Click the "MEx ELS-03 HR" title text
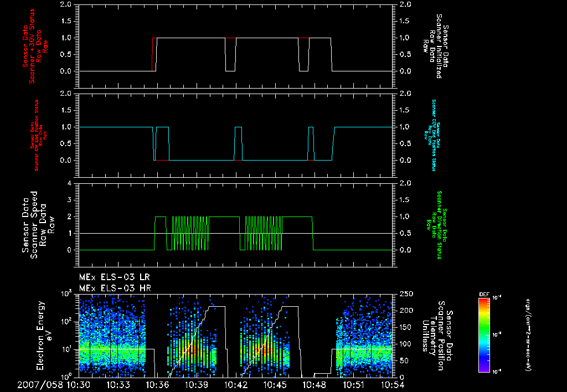Screen dimensions: 567x392 115,288
